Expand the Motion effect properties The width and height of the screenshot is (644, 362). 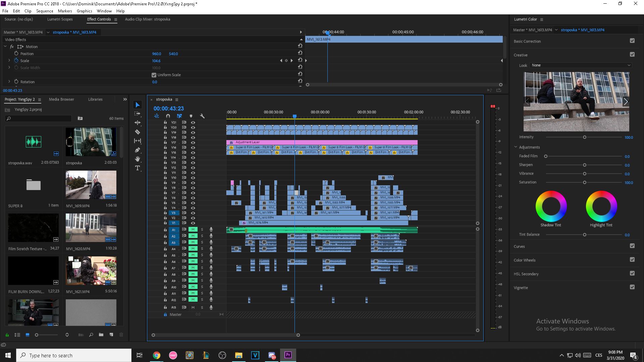pos(5,47)
